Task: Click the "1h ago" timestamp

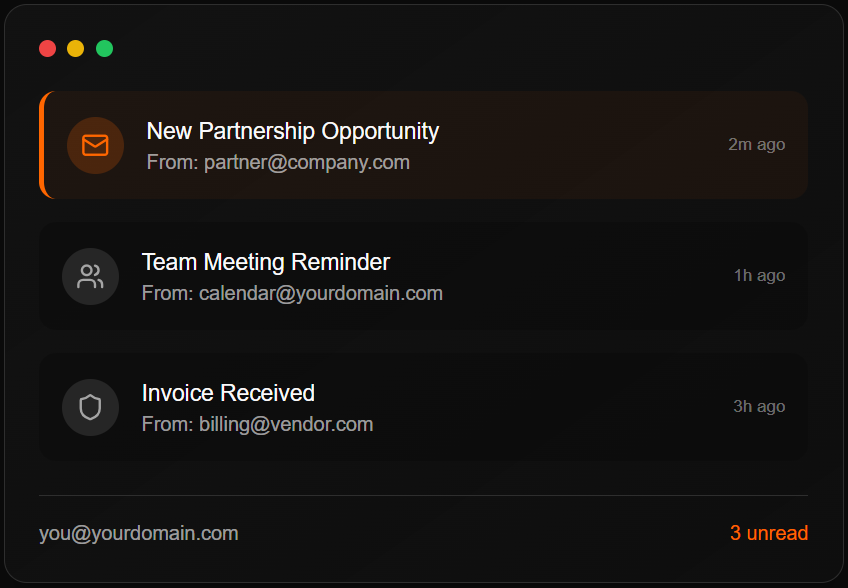Action: click(759, 276)
